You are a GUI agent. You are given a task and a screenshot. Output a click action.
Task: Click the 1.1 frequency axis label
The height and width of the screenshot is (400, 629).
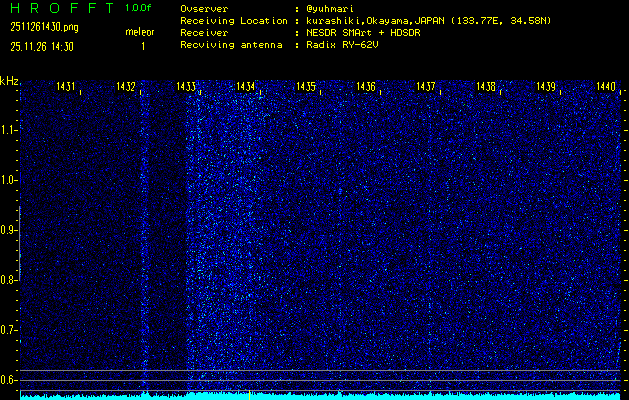(x=9, y=130)
